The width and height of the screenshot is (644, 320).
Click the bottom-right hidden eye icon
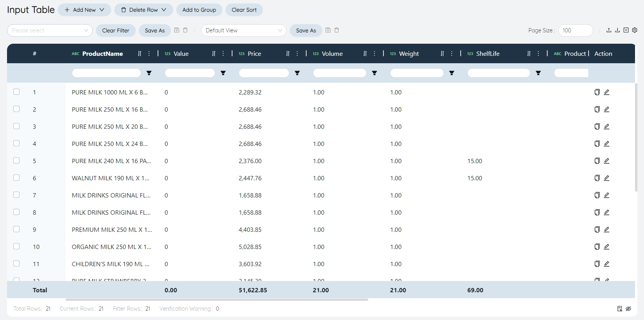tap(628, 309)
